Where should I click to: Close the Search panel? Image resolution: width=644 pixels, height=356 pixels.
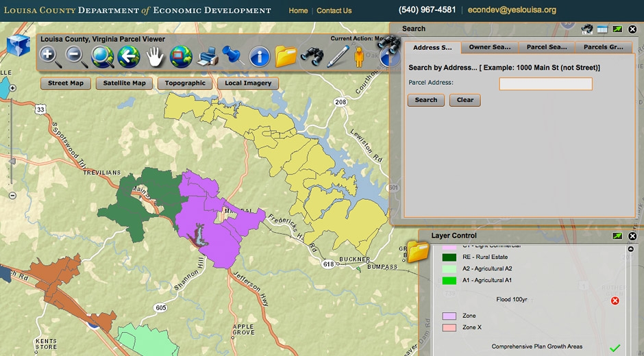coord(632,29)
